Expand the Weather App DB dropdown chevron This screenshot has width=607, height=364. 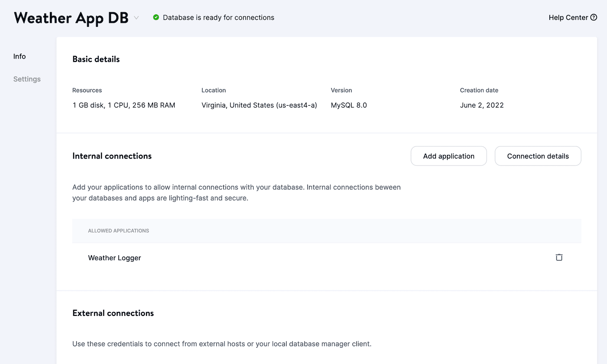(136, 18)
